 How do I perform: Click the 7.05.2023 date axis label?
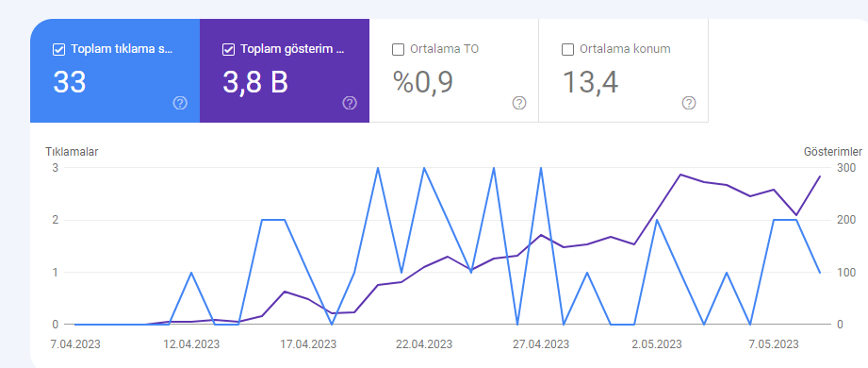(x=774, y=344)
